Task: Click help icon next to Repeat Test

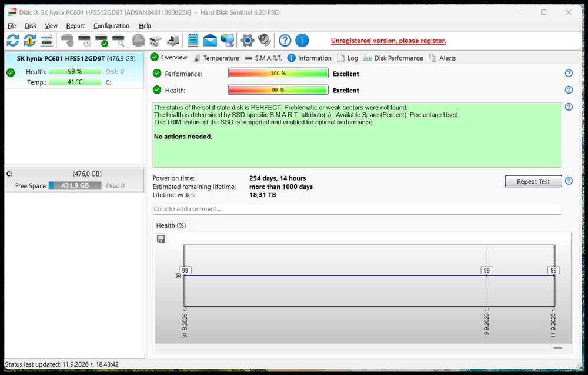Action: pos(569,181)
